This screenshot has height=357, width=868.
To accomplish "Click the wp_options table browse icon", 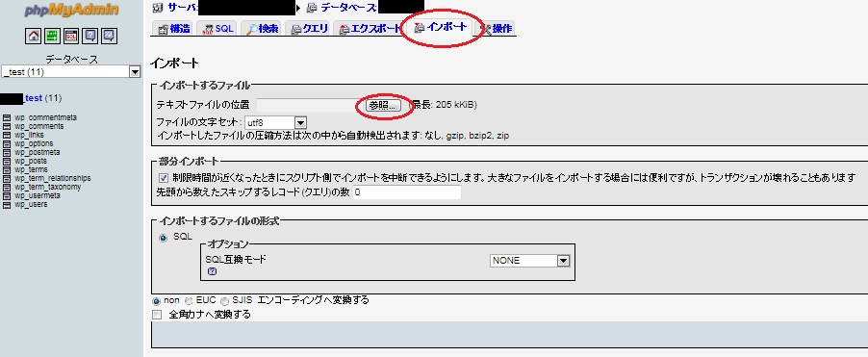I will [x=7, y=144].
